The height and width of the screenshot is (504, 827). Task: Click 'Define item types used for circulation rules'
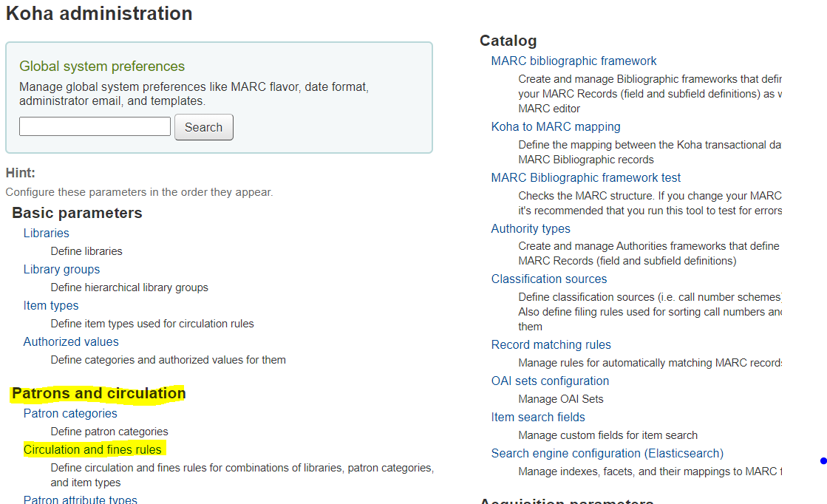(x=152, y=324)
